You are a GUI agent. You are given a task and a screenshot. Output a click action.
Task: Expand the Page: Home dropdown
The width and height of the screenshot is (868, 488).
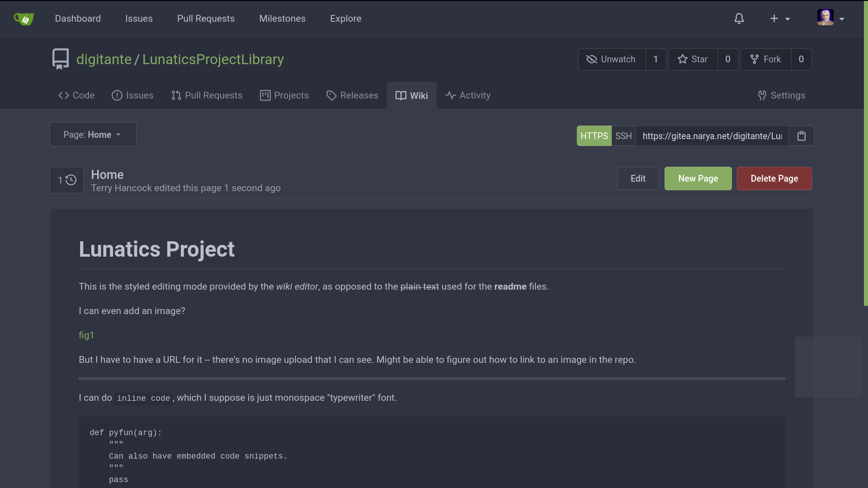point(93,135)
